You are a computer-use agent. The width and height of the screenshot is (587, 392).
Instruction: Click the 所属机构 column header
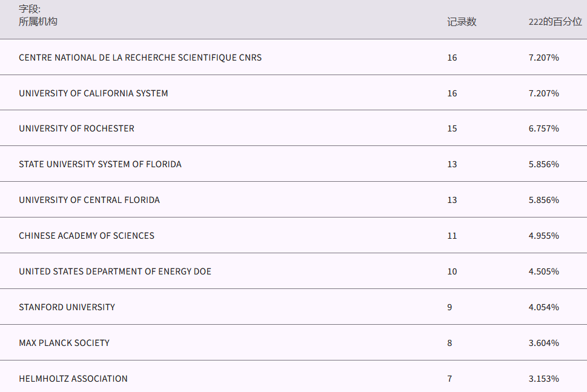[38, 22]
